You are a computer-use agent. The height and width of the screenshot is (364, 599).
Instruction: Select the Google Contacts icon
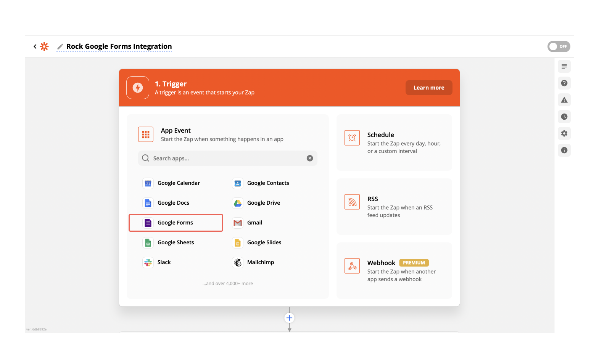238,183
